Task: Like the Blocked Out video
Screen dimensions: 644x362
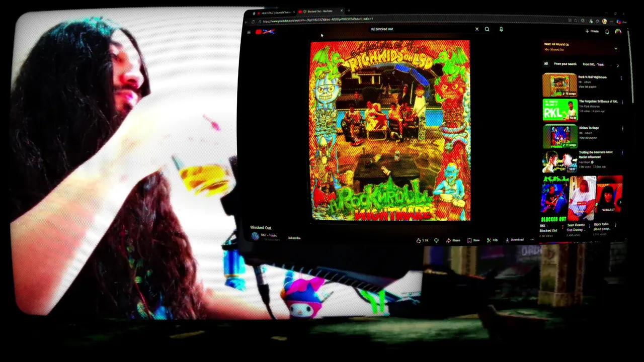Action: pos(422,240)
